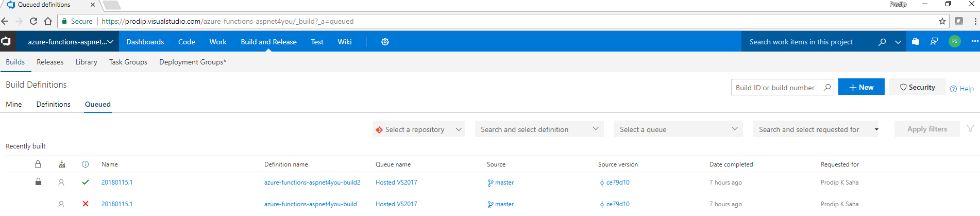Select the Definitions view tab

point(54,104)
